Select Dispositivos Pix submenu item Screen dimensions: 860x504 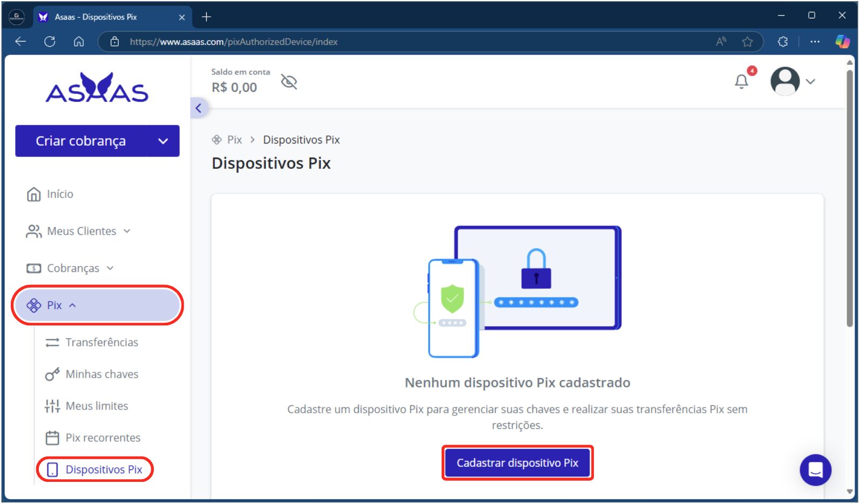[x=95, y=469]
